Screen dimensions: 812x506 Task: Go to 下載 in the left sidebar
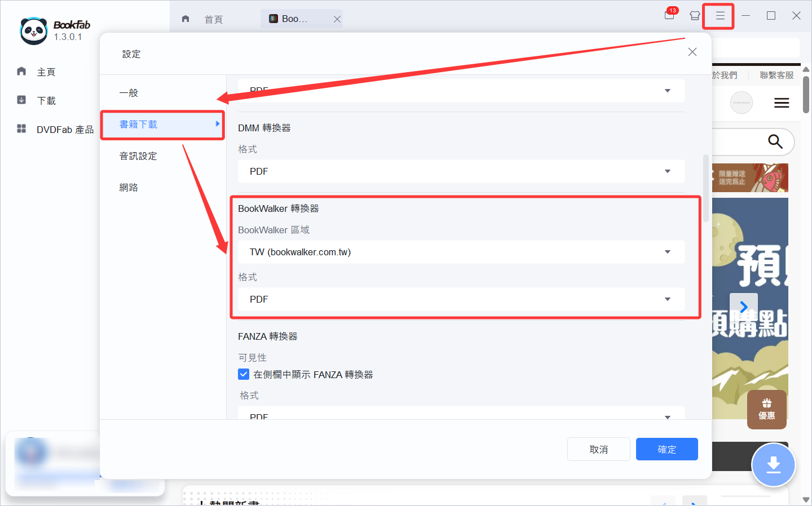pos(46,101)
